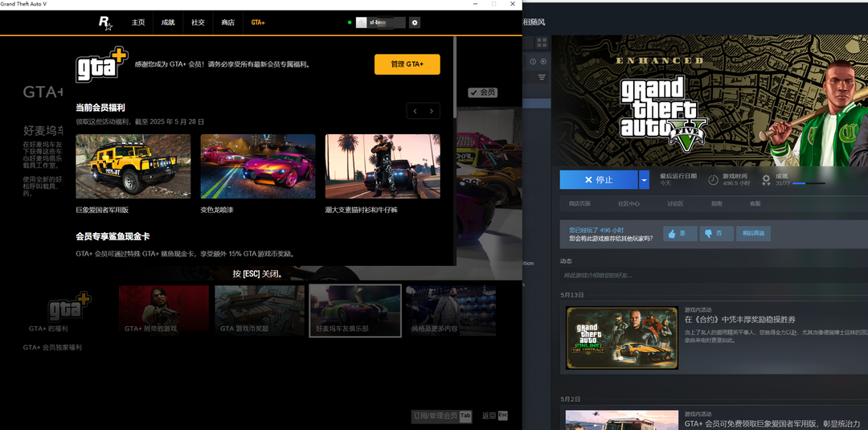Click the play time clock icon in Steam
This screenshot has width=868, height=430.
click(x=714, y=179)
